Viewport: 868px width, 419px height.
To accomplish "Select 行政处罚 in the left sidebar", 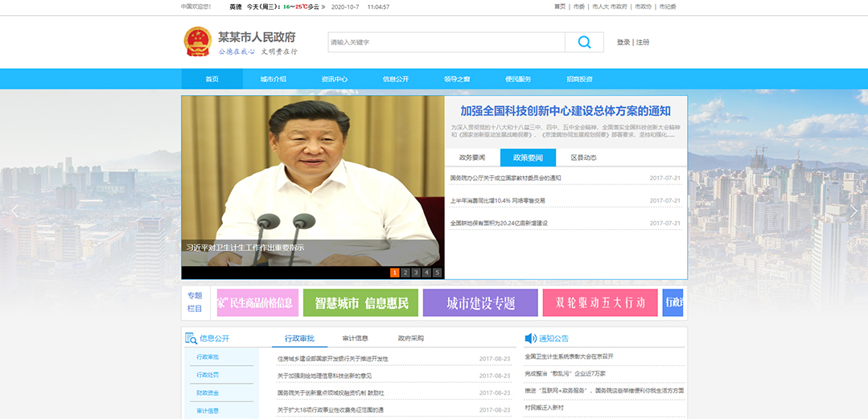I will 208,375.
